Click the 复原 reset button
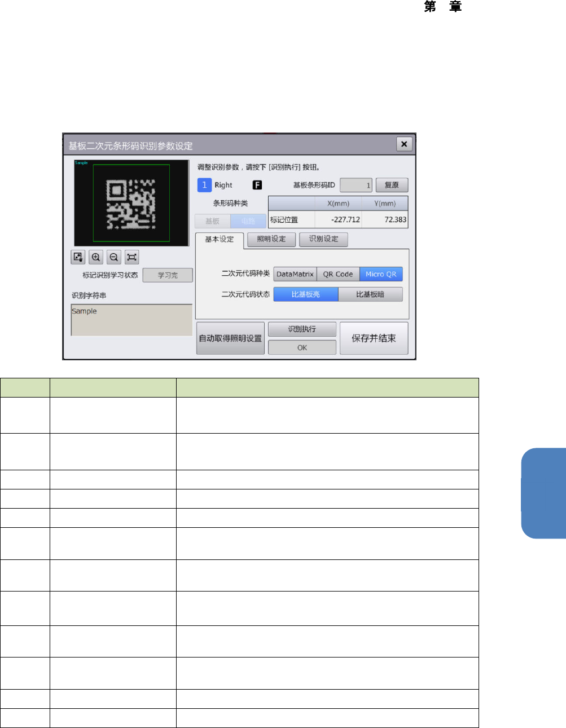This screenshot has width=566, height=728. [x=392, y=185]
